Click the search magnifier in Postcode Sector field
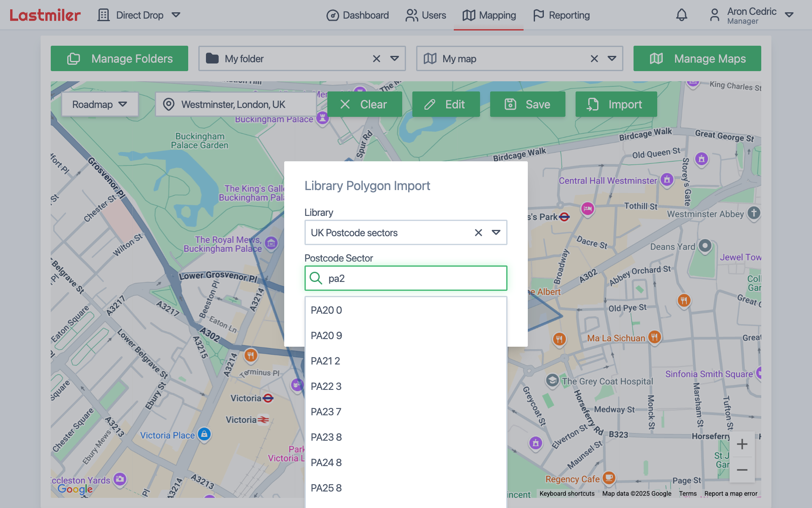Image resolution: width=812 pixels, height=508 pixels. [315, 278]
